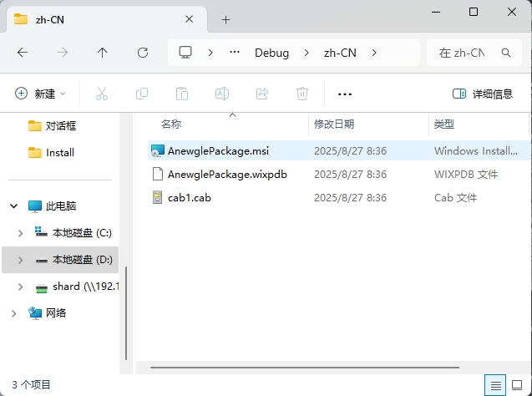Collapse the 此电脑 tree node
The height and width of the screenshot is (396, 532).
14,206
